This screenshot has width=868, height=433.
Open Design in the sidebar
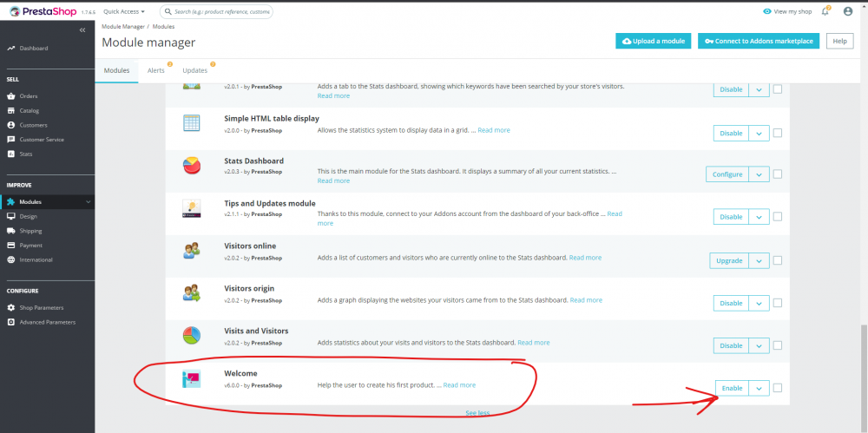click(29, 217)
